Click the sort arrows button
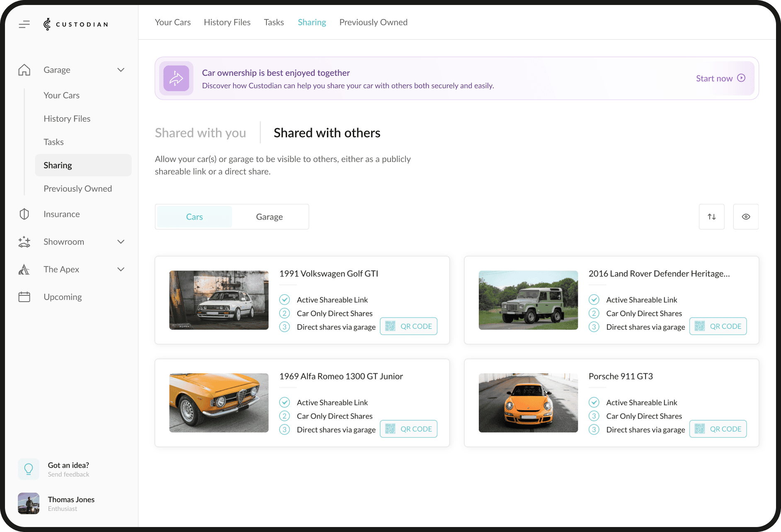Viewport: 781px width, 532px height. coord(712,217)
